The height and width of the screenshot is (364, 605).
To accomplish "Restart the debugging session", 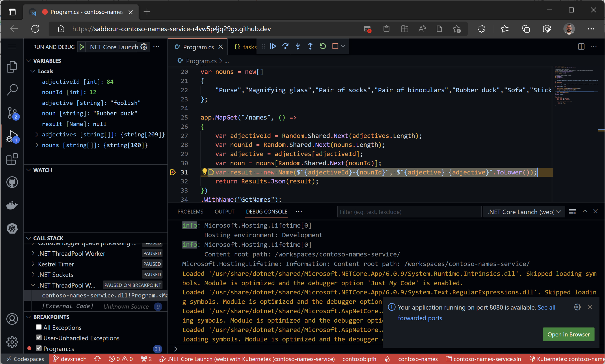I will [x=323, y=46].
